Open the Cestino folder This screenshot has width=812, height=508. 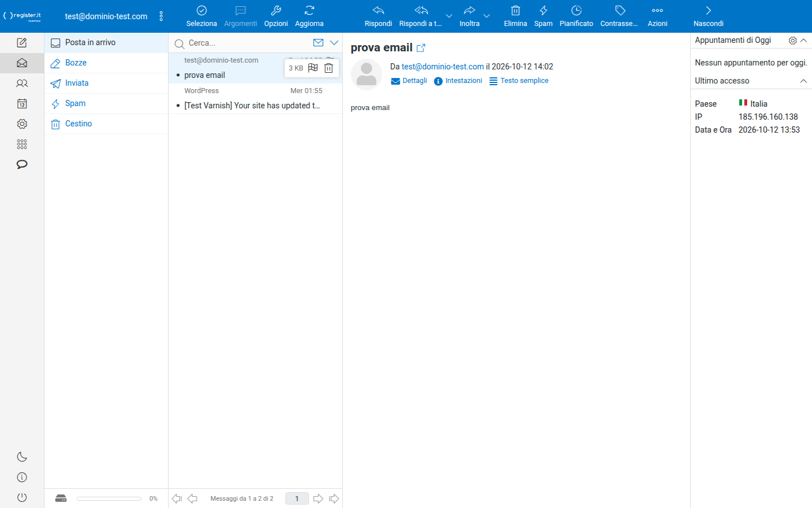tap(107, 124)
